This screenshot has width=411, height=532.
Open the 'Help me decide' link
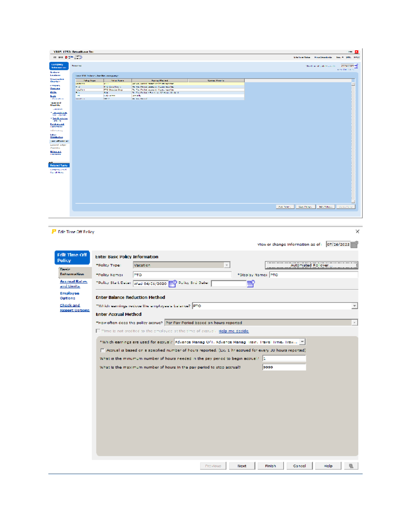tap(234, 331)
